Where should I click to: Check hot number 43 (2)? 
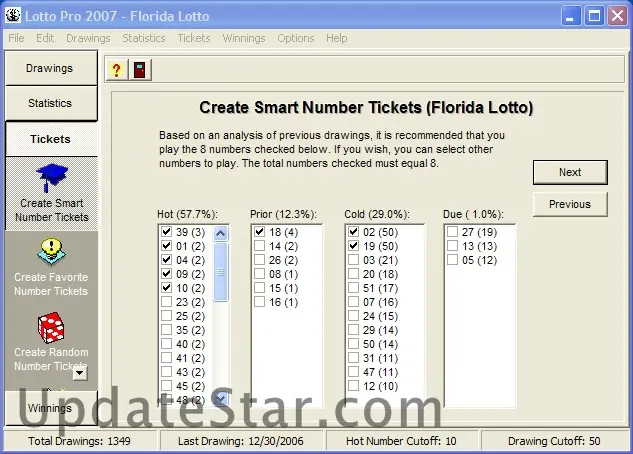click(166, 372)
